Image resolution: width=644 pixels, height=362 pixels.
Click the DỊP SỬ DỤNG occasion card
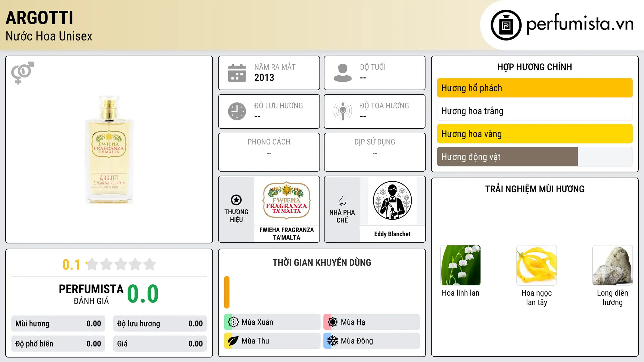click(x=375, y=152)
